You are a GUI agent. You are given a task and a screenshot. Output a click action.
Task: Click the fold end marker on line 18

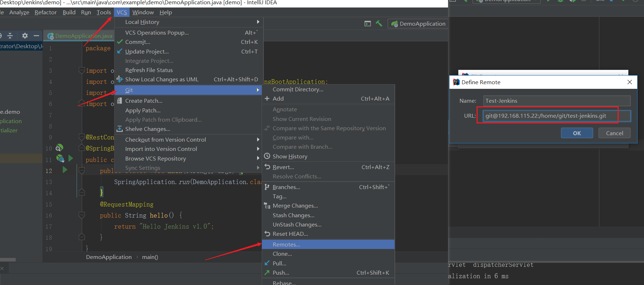82,237
